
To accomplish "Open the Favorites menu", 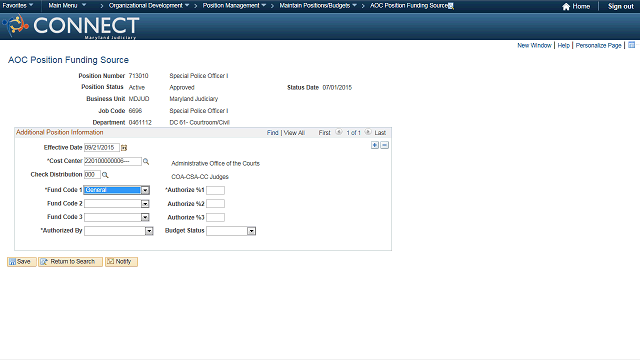I will (18, 6).
